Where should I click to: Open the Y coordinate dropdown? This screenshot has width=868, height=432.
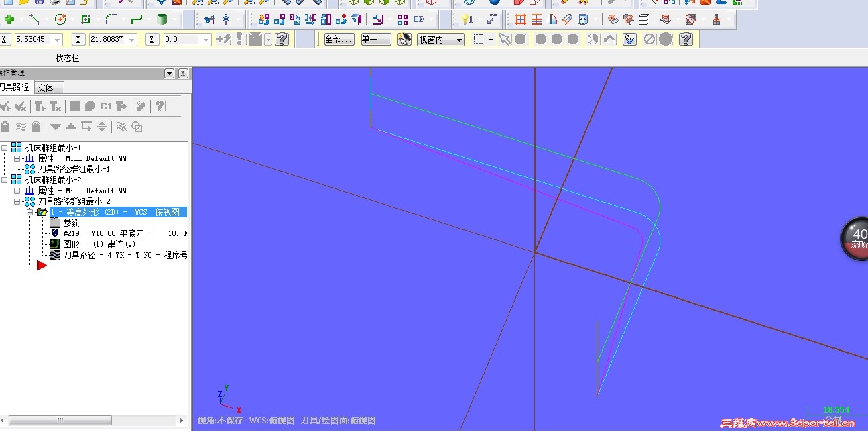(131, 40)
